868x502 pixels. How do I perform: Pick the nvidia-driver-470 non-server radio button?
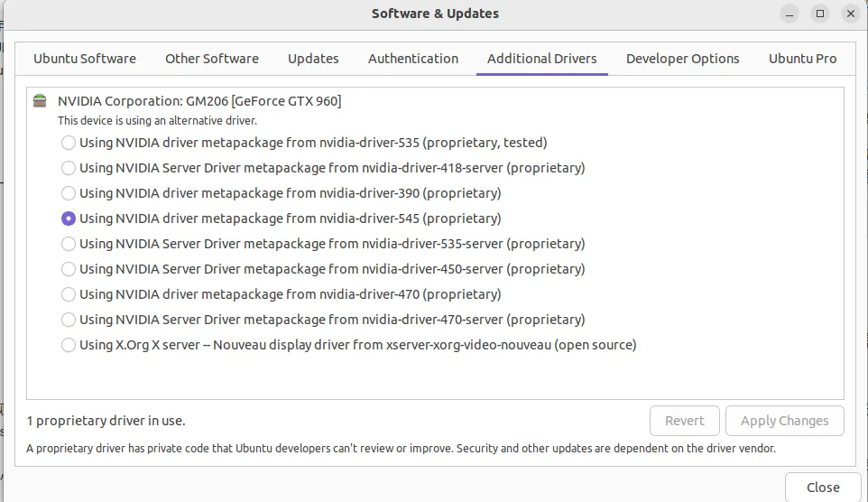point(68,294)
